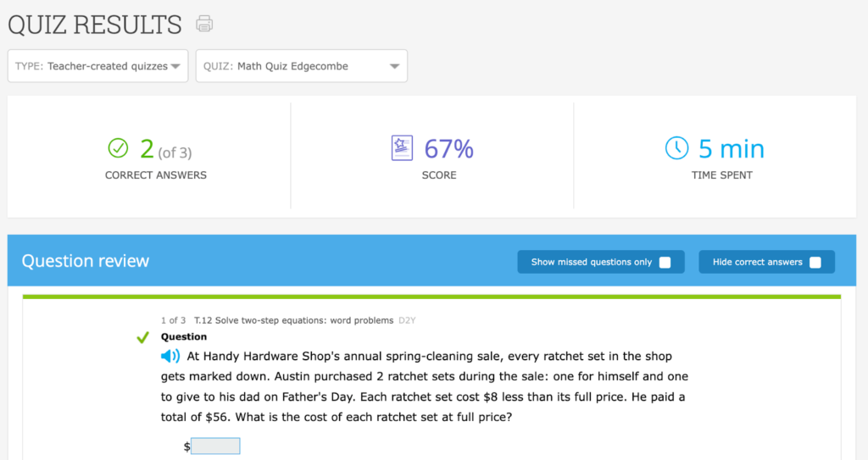Click the clock time spent icon
The image size is (868, 460).
coord(676,148)
